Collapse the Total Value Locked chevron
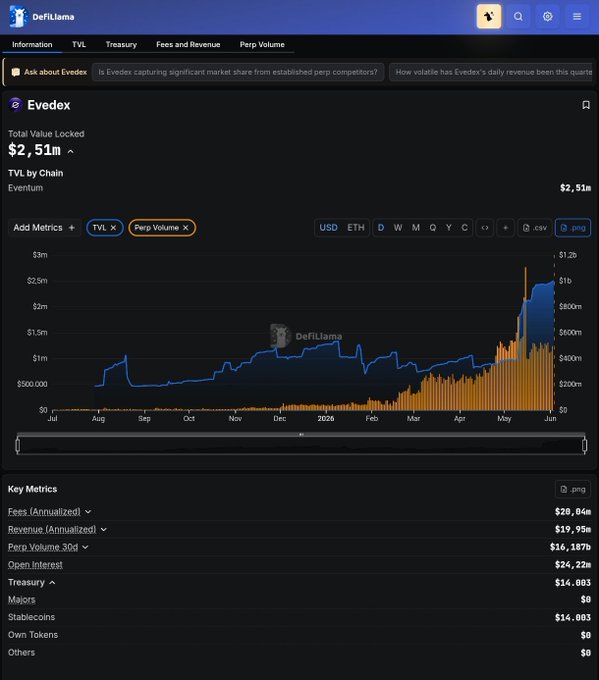 coord(71,151)
